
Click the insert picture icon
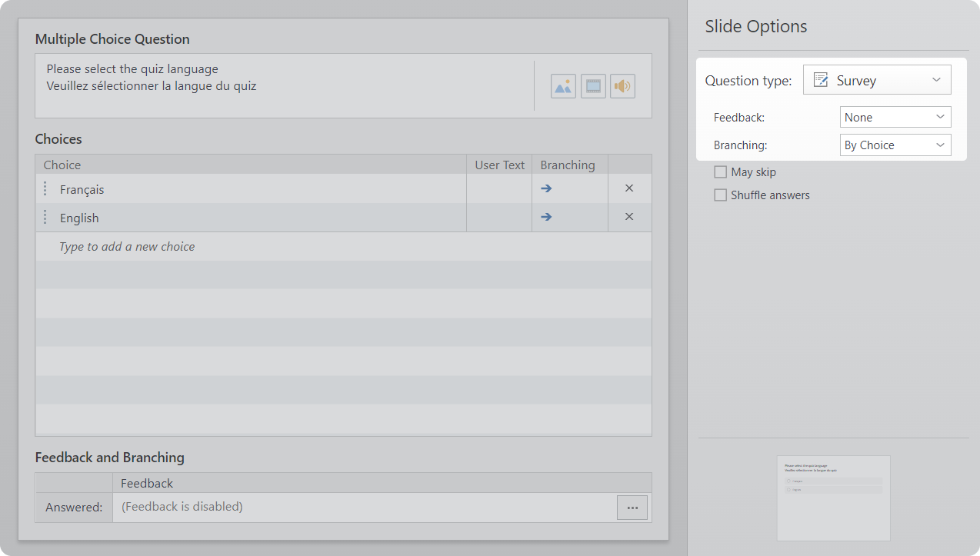(x=563, y=86)
